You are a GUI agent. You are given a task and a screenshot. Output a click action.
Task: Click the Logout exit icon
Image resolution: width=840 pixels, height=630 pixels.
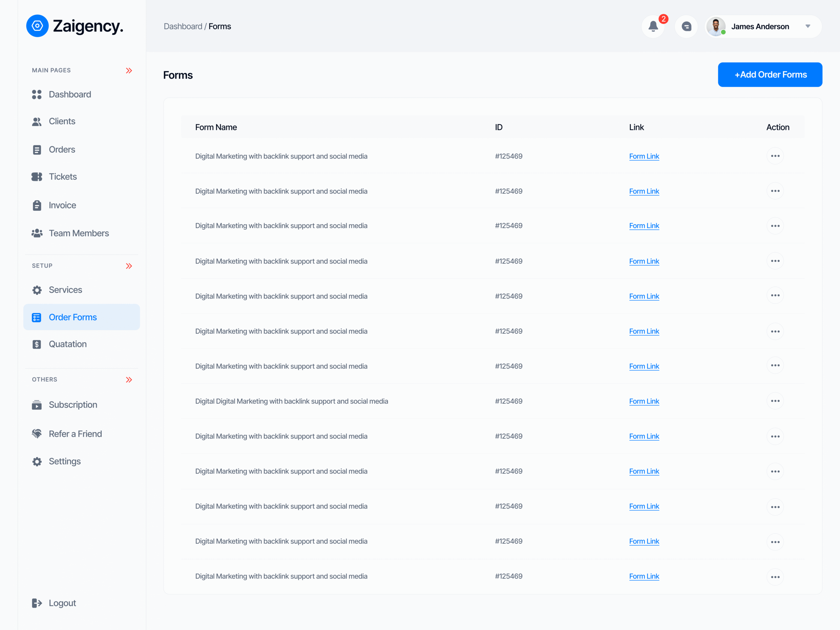[x=37, y=603]
